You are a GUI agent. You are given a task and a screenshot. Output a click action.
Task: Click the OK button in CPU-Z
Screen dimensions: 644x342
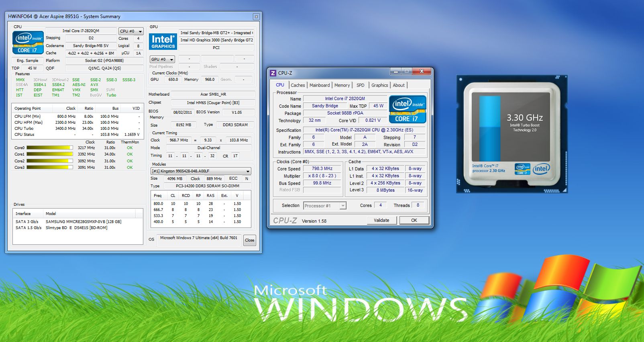pos(414,220)
